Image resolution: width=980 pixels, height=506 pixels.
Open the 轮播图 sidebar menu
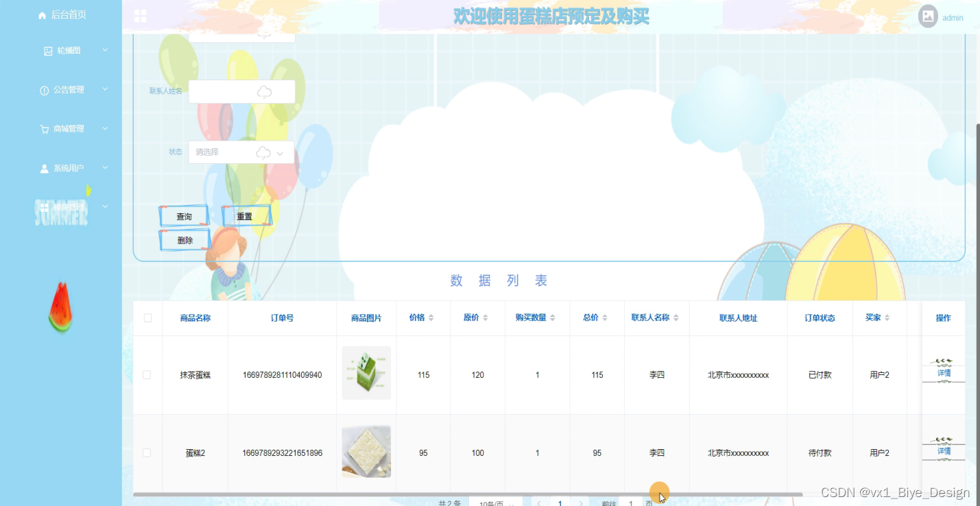pos(61,51)
